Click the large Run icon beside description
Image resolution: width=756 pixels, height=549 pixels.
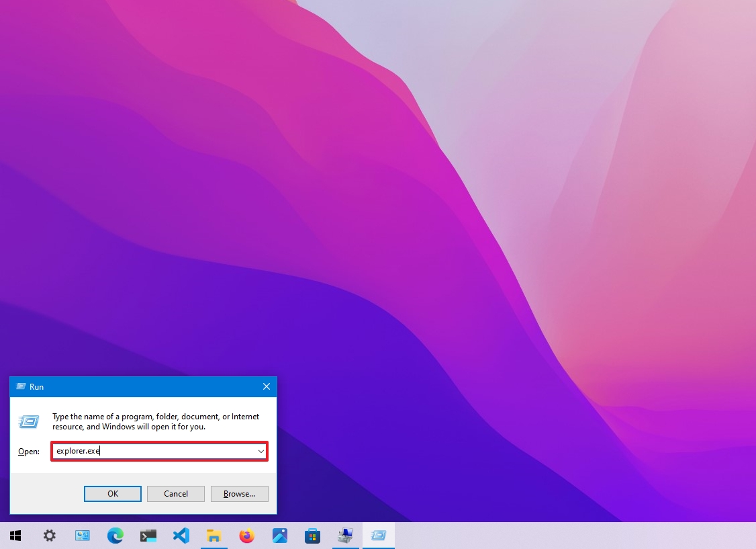click(29, 421)
